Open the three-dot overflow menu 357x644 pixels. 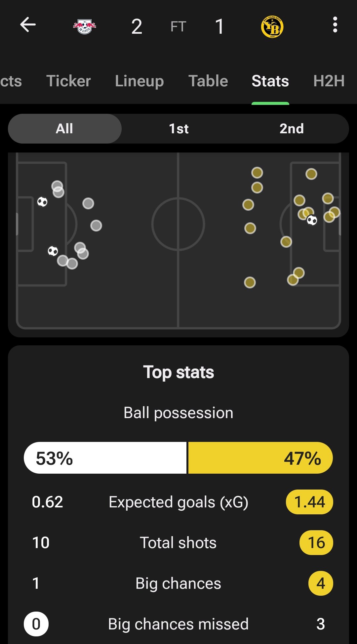pyautogui.click(x=335, y=25)
